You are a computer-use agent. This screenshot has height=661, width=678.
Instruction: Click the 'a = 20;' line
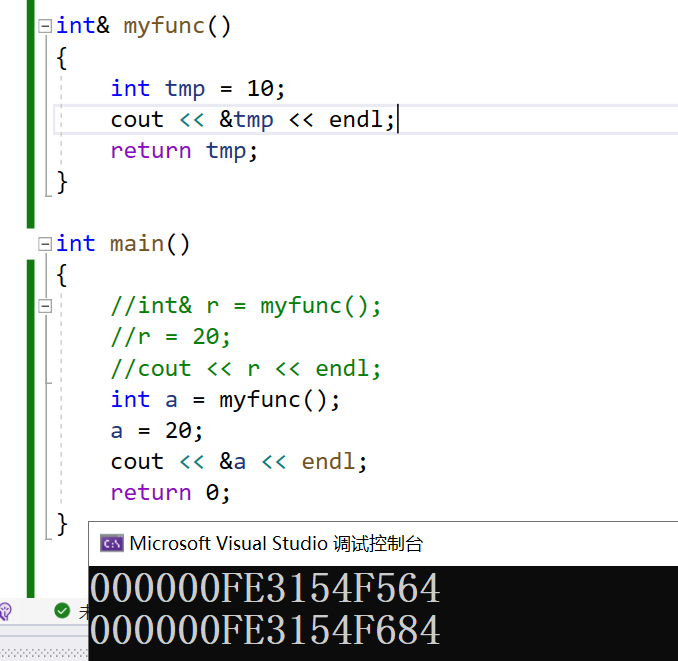pos(157,431)
